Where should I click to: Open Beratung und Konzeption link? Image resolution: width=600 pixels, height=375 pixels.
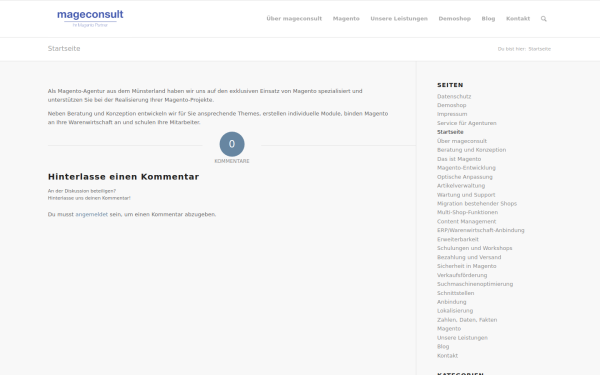471,150
